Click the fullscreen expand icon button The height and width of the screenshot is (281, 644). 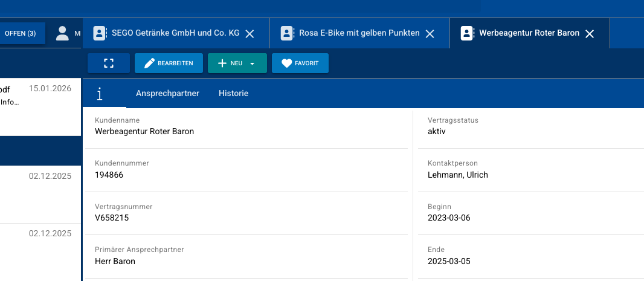tap(109, 63)
